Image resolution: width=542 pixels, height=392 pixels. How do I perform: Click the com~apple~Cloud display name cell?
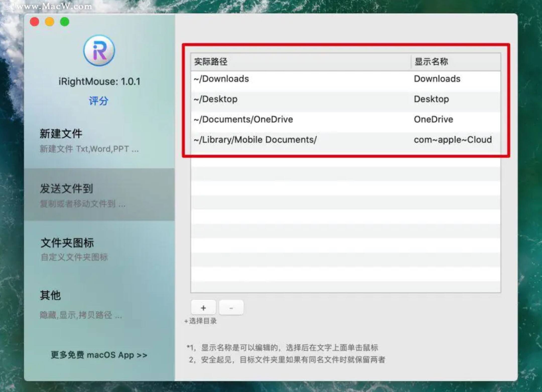453,140
